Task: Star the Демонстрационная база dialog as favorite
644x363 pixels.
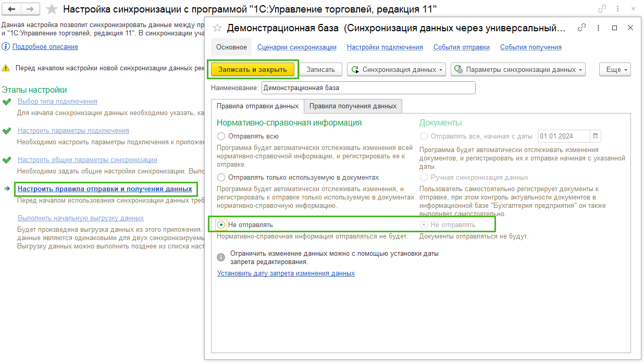Action: click(x=218, y=28)
